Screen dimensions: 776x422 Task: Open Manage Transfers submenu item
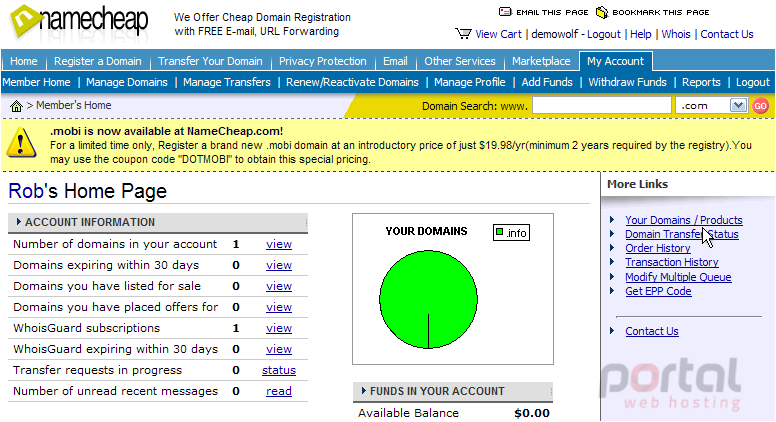pyautogui.click(x=227, y=82)
